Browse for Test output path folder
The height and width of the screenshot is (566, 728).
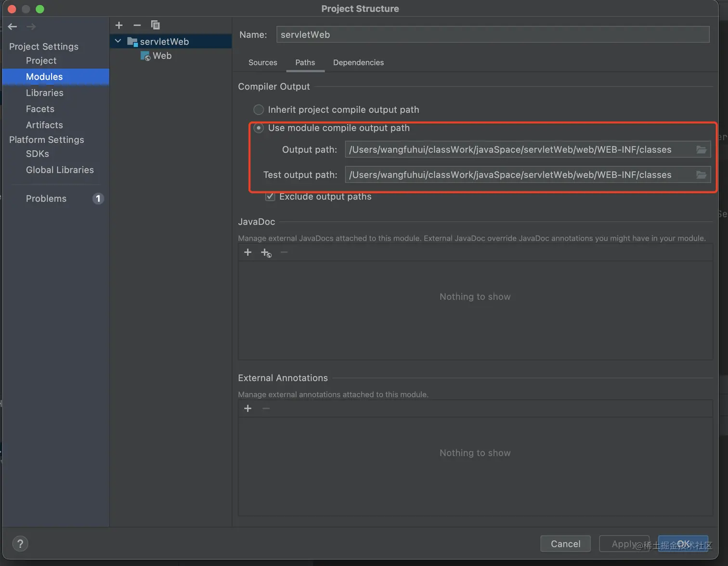pyautogui.click(x=702, y=175)
